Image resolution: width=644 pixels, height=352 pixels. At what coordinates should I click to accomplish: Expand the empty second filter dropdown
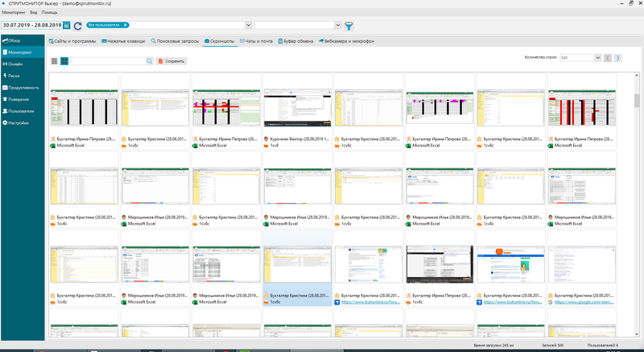(x=337, y=25)
